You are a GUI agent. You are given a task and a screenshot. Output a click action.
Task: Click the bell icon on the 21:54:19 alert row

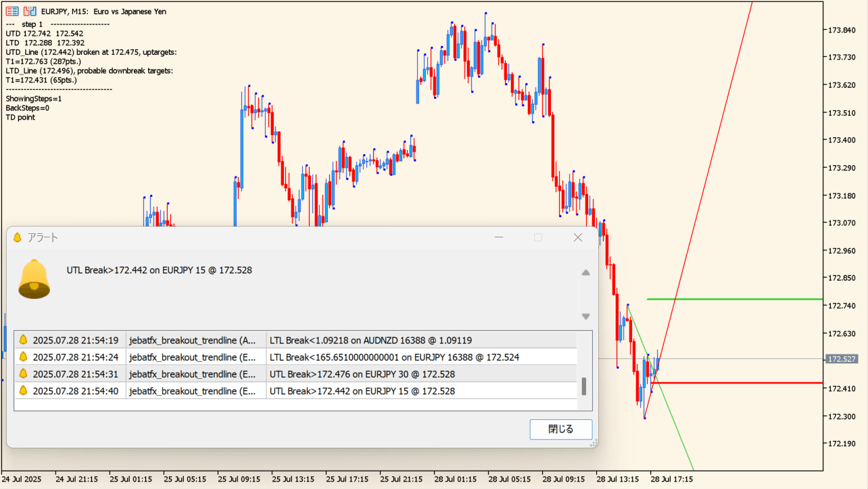pos(23,340)
